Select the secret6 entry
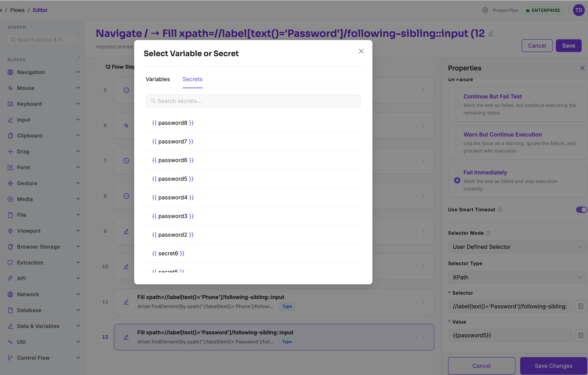 pyautogui.click(x=253, y=253)
